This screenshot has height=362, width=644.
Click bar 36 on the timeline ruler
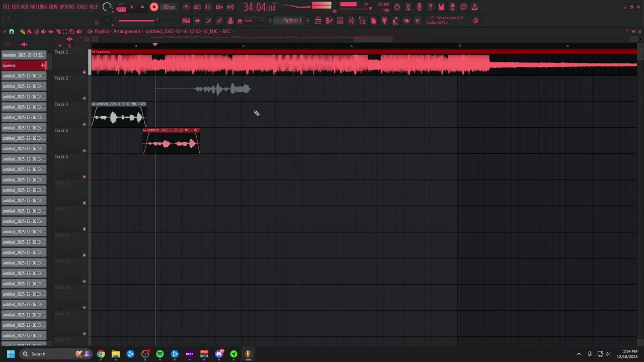pos(351,46)
